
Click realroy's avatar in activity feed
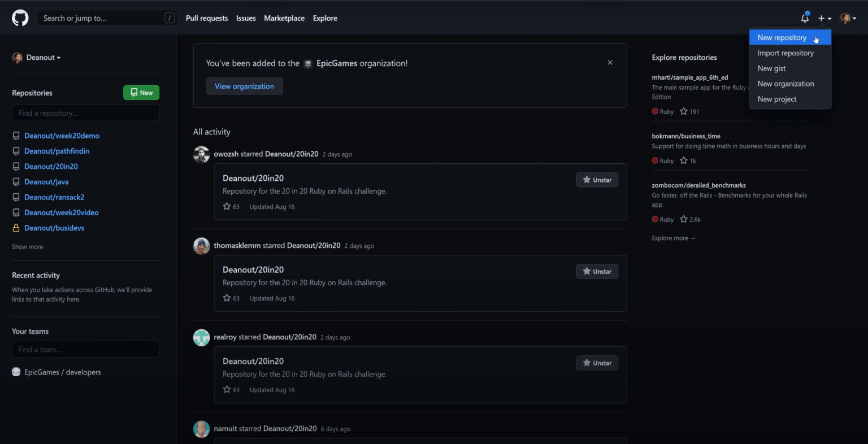click(x=201, y=337)
